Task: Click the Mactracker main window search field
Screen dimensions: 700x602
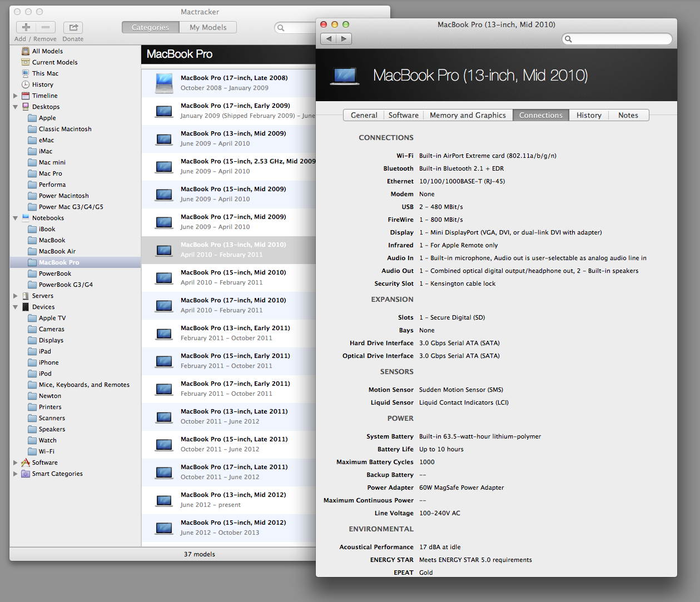Action: 296,28
